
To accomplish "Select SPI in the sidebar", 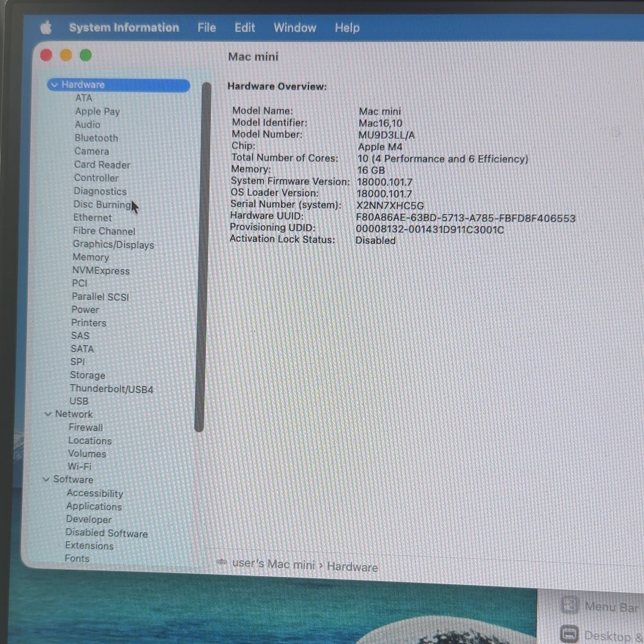I will point(78,362).
